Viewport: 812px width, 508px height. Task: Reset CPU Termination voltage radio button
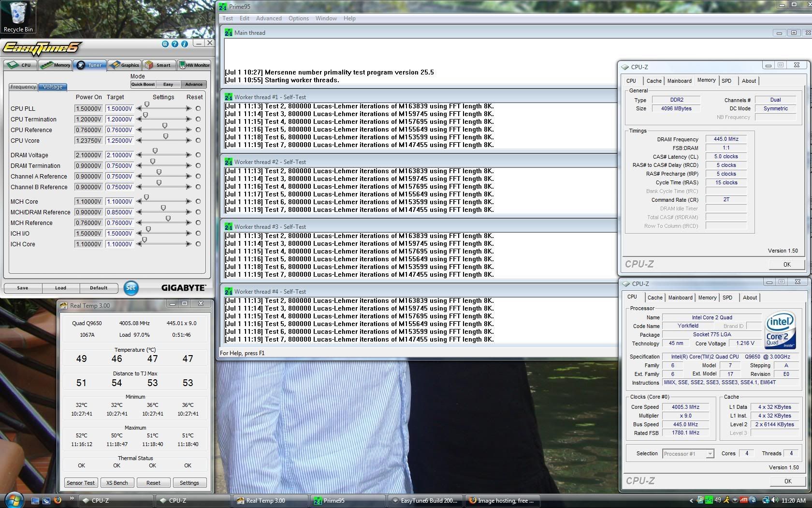click(x=198, y=120)
